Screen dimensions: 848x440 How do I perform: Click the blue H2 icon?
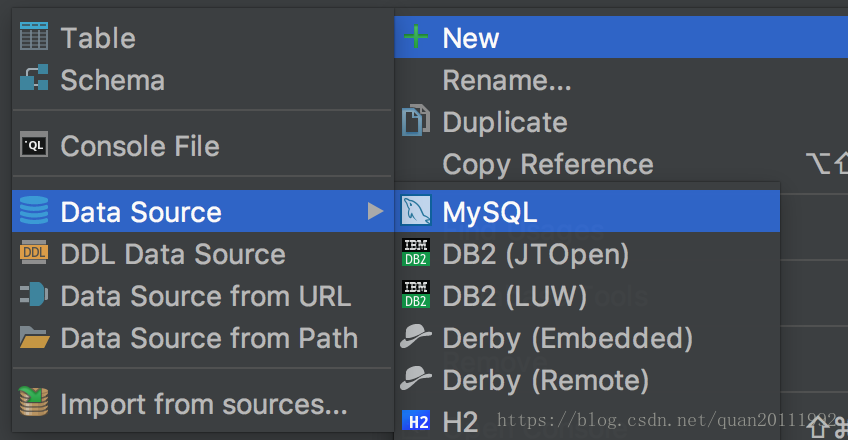point(415,421)
